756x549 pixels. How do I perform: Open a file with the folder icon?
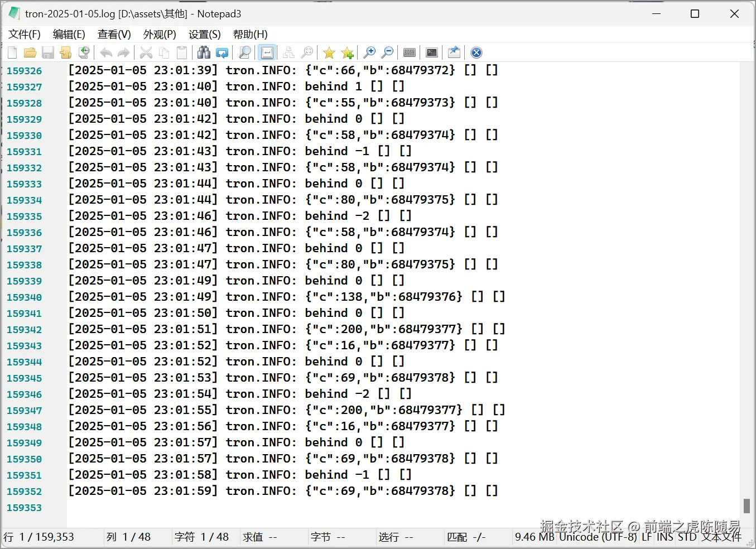point(30,52)
